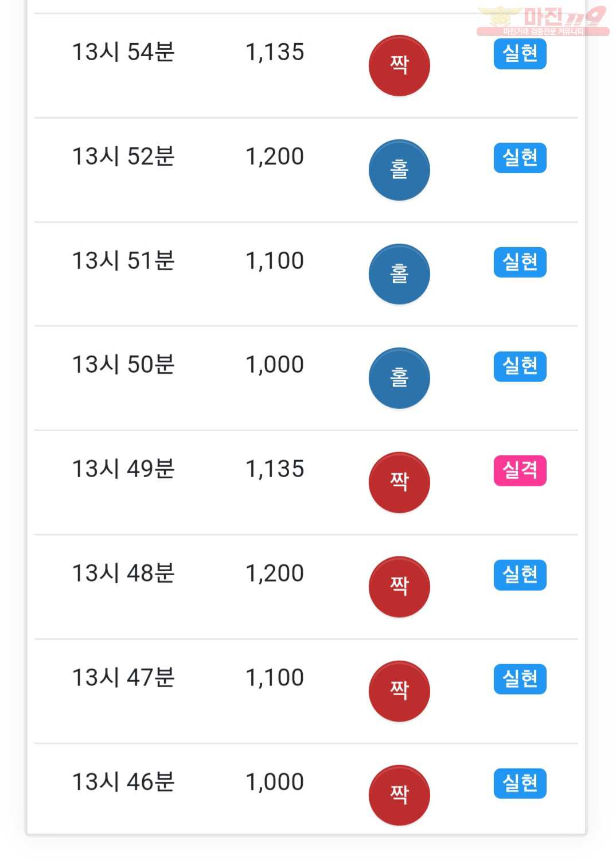Screen dimensions: 616x862
Task: Click the pink 실격 badge at 13시 49분
Action: 520,471
